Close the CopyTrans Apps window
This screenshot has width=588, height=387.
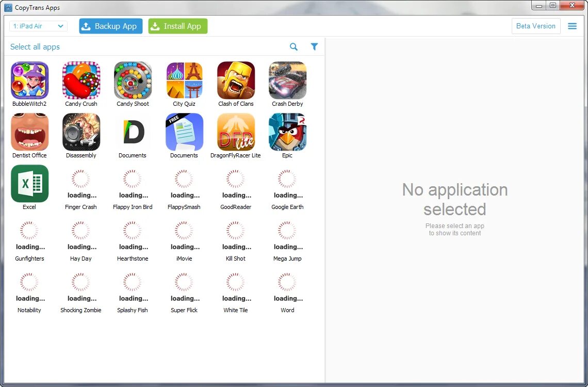pyautogui.click(x=572, y=5)
